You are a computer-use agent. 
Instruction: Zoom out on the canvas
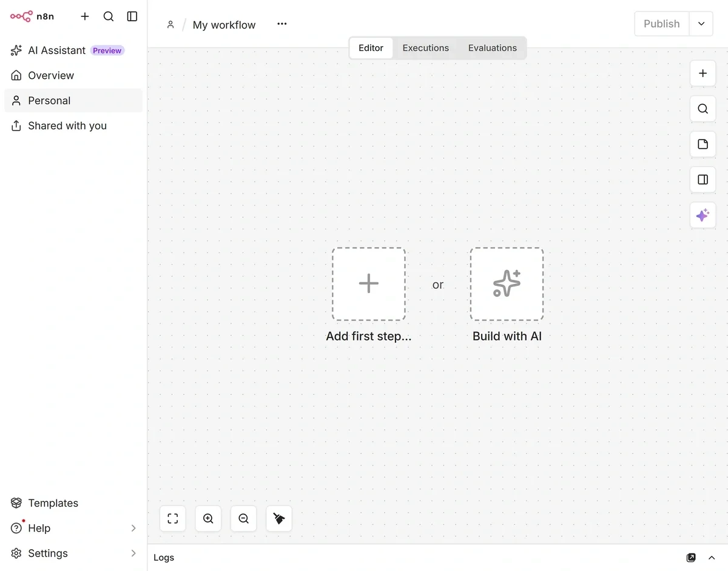[x=244, y=519]
